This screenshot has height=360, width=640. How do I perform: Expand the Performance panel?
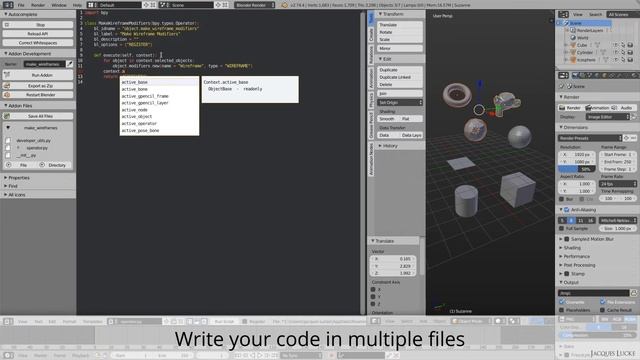coord(561,256)
